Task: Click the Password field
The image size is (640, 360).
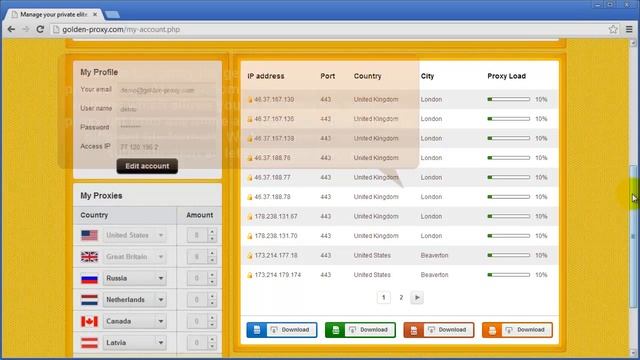Action: (167, 127)
